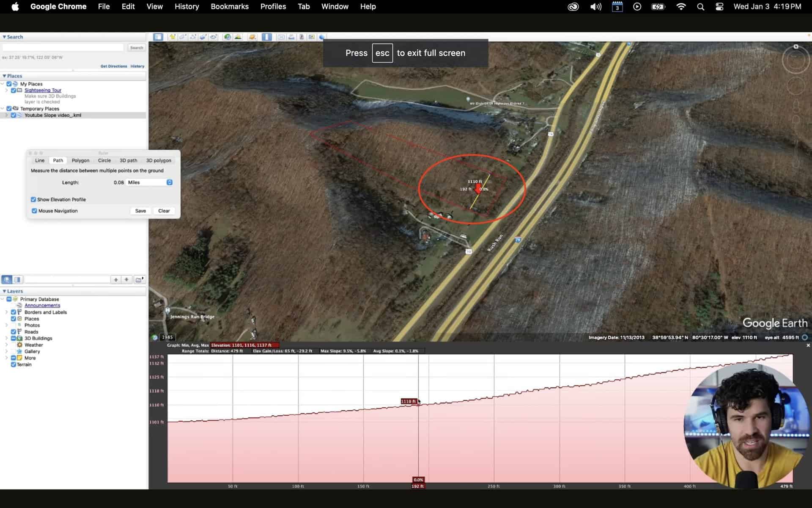Collapse the Places panel triangle
The image size is (812, 508).
[x=4, y=76]
